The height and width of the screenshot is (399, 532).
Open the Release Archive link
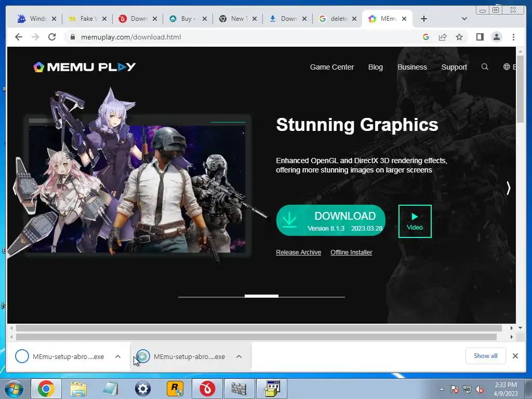[299, 252]
